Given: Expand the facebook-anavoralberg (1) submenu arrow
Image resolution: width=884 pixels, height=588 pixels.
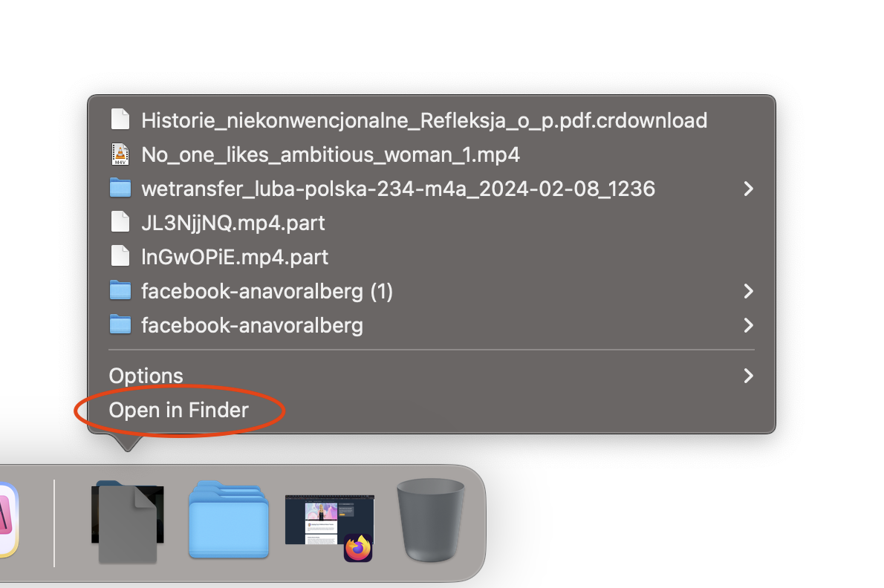Looking at the screenshot, I should 748,291.
